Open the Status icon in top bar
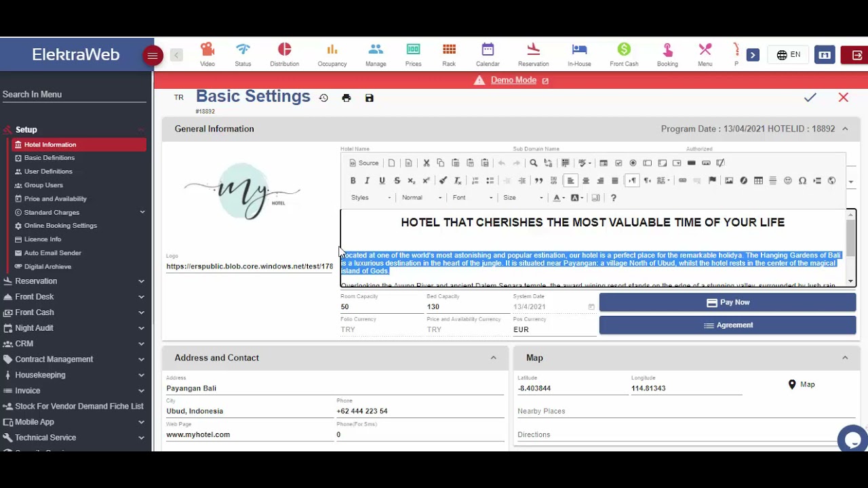The height and width of the screenshot is (488, 868). click(x=243, y=54)
